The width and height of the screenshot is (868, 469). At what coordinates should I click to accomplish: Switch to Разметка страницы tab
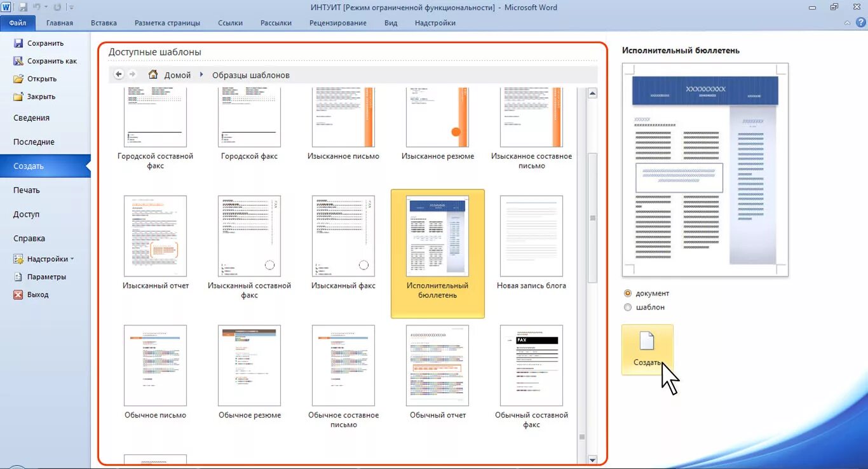[x=167, y=23]
